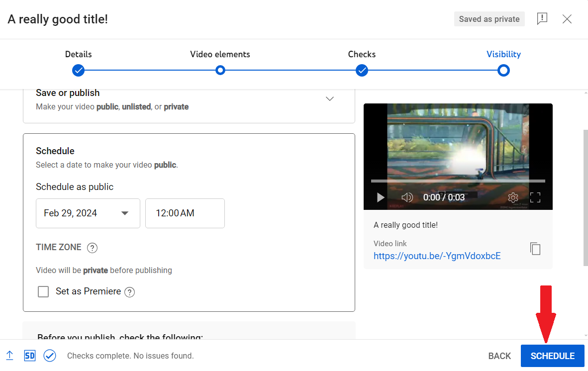Copy the video link using the copy icon
The image size is (588, 371).
pos(535,249)
